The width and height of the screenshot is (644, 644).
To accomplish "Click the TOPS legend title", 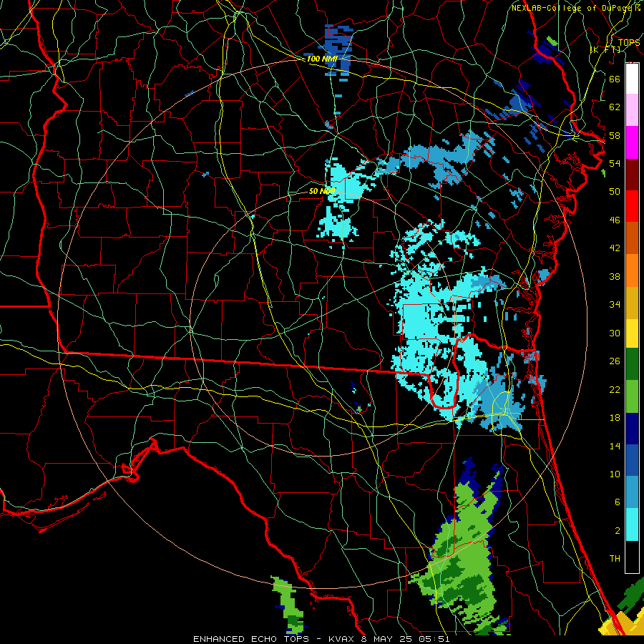I will [629, 42].
